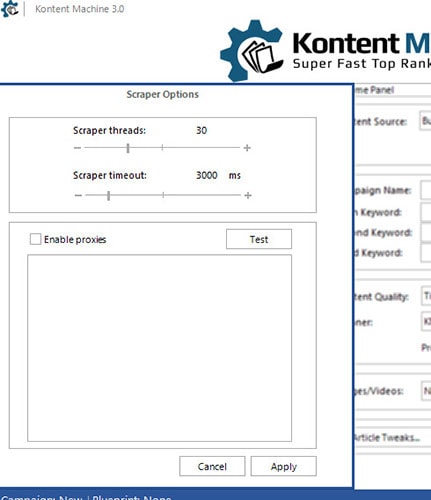This screenshot has height=500, width=431.
Task: Apply the scraper option changes
Action: [x=284, y=466]
